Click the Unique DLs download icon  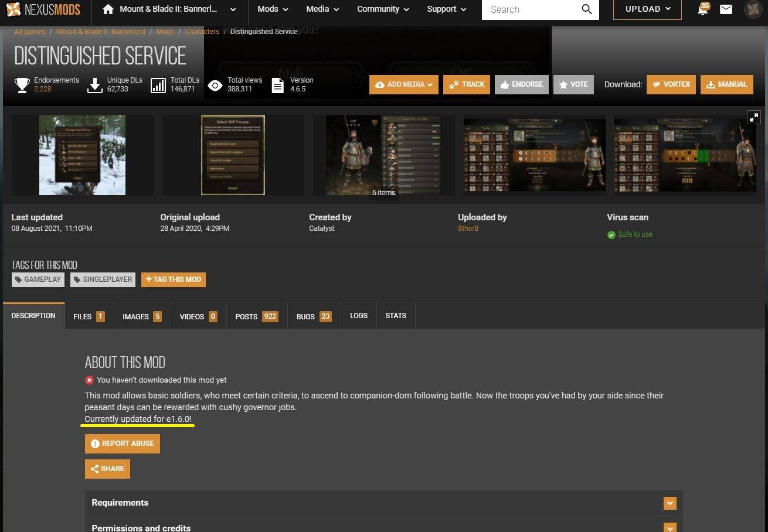click(x=95, y=85)
